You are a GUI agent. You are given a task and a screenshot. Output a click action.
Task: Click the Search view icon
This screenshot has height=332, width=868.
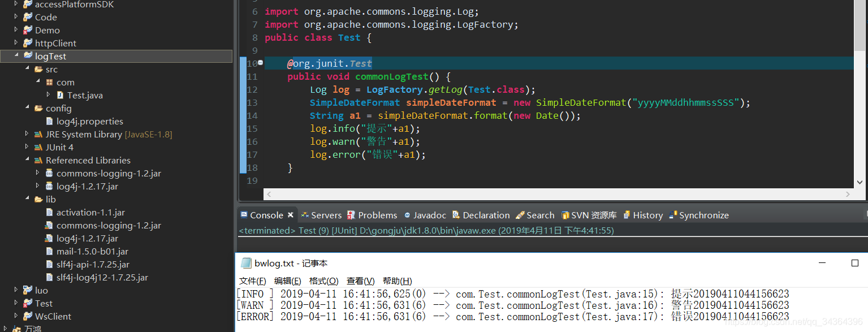pyautogui.click(x=520, y=215)
